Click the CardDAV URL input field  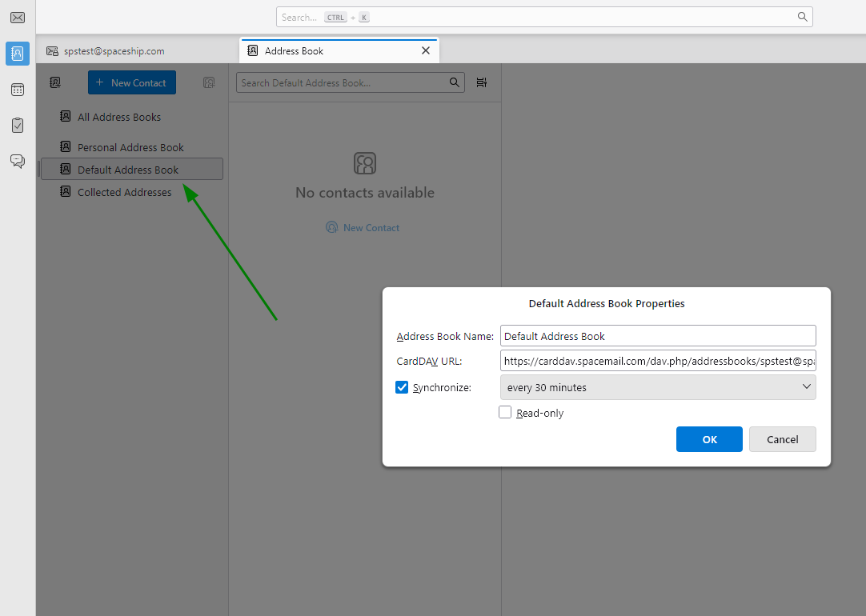click(658, 360)
